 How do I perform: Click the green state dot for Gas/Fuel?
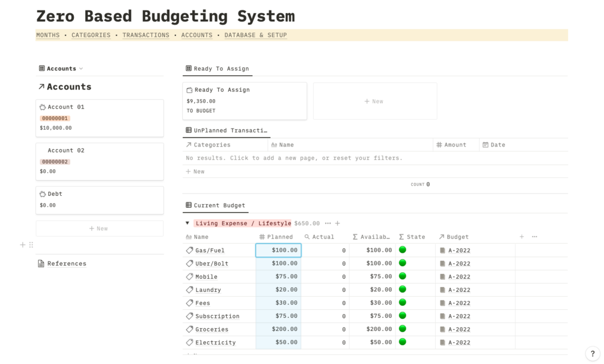tap(403, 250)
